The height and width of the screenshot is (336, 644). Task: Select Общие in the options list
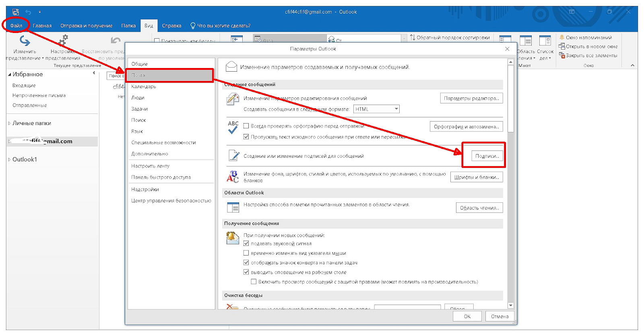coord(171,64)
